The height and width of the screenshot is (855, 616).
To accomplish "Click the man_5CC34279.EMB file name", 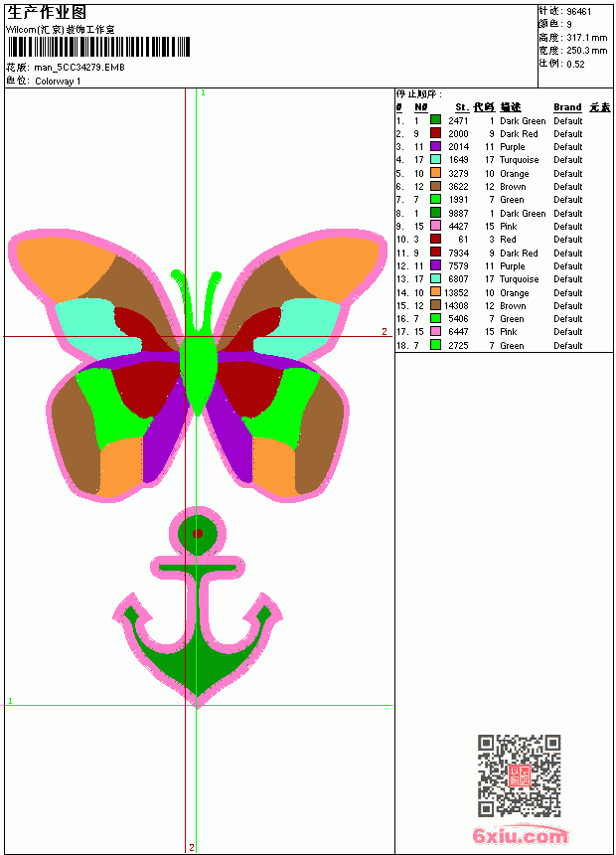I will 79,68.
